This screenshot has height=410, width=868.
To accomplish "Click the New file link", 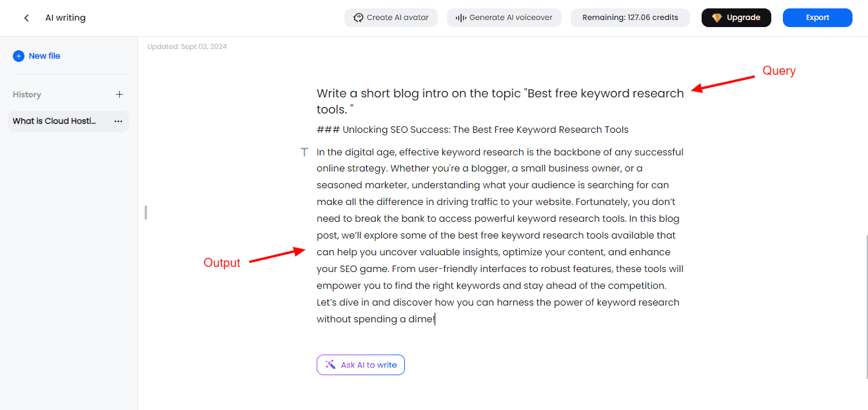I will (x=44, y=56).
